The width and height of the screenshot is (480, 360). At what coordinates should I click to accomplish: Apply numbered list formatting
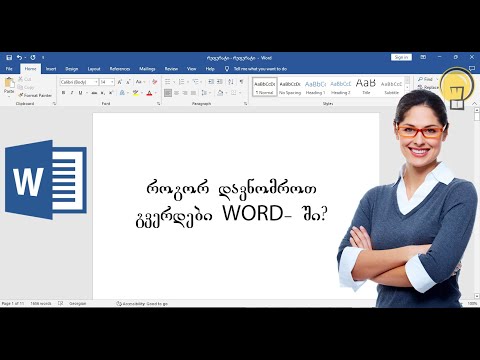pos(181,82)
